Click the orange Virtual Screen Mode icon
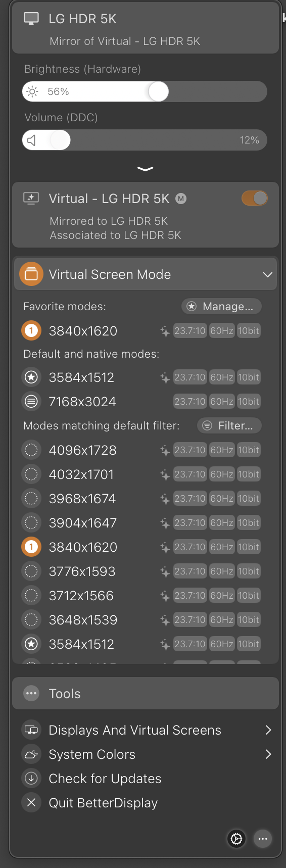This screenshot has height=868, width=286. coord(31,274)
